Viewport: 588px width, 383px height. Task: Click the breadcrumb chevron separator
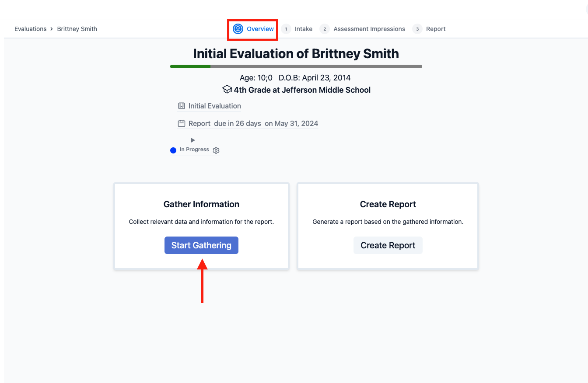pos(52,29)
